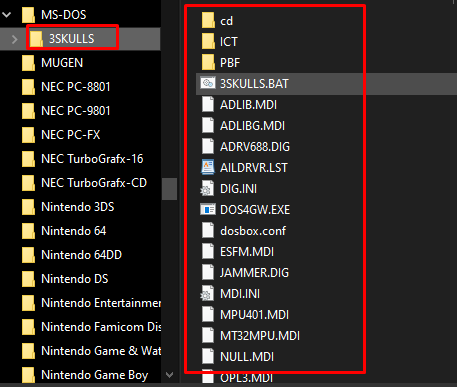Select the PBF folder name
The image size is (457, 387).
[230, 63]
